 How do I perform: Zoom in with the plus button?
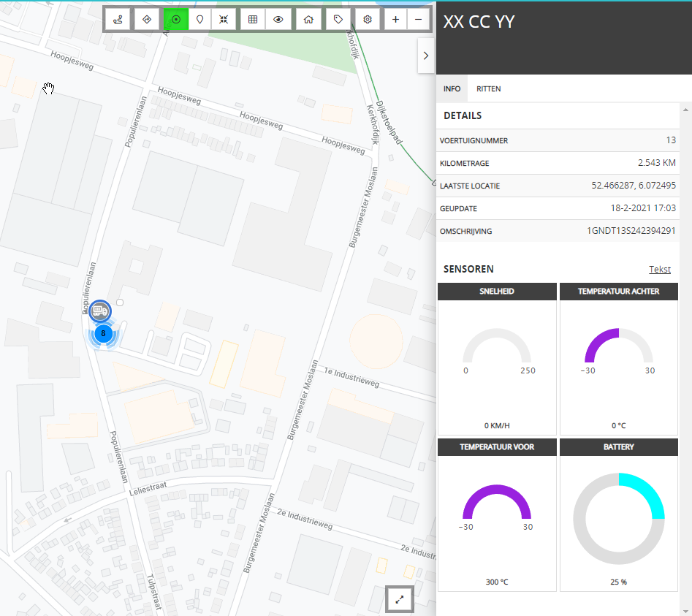click(x=396, y=20)
